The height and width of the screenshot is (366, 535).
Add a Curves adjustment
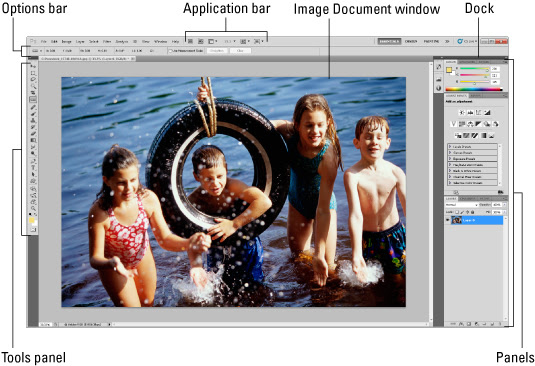478,113
